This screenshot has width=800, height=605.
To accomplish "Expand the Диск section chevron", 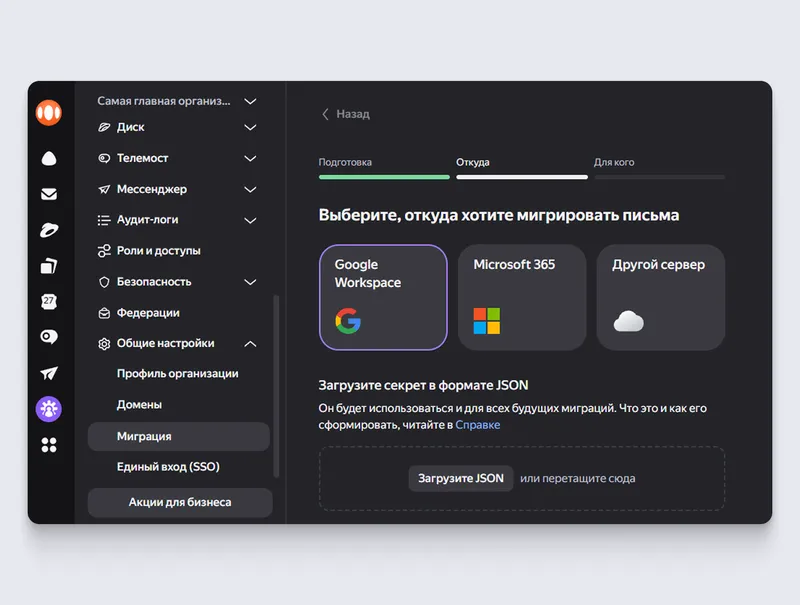I will [x=250, y=128].
